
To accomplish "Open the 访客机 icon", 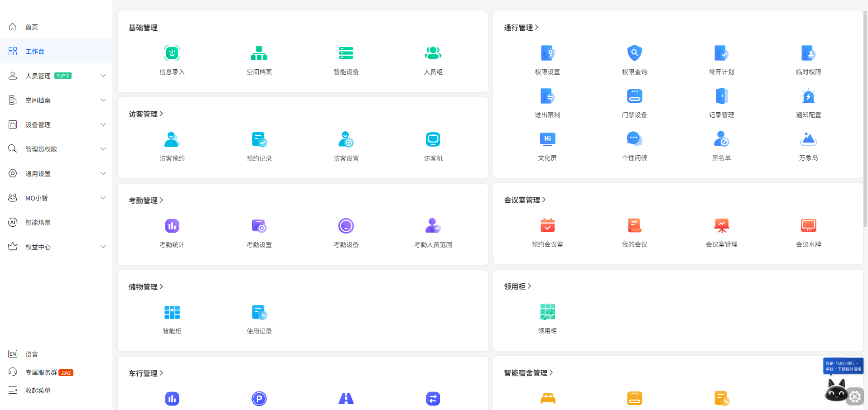I will (x=433, y=139).
